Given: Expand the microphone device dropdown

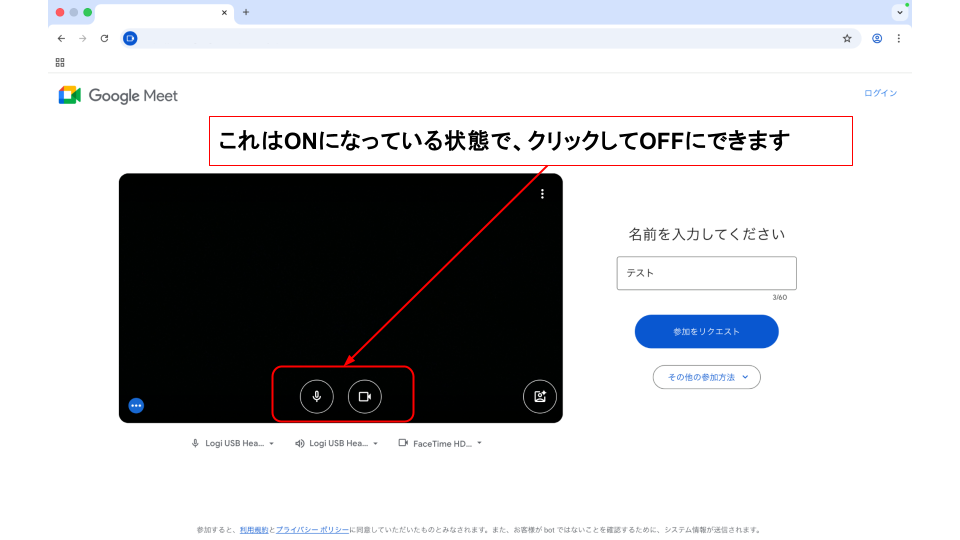Looking at the screenshot, I should pos(232,443).
